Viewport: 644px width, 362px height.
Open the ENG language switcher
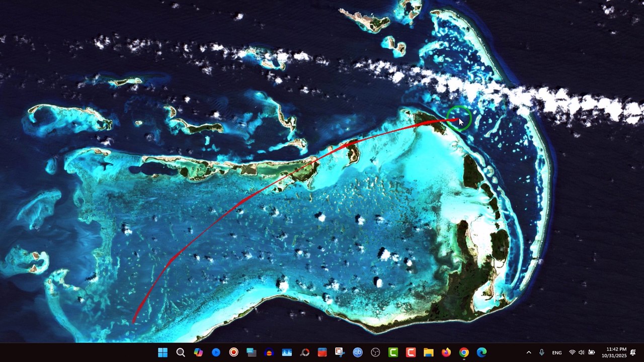click(x=557, y=353)
